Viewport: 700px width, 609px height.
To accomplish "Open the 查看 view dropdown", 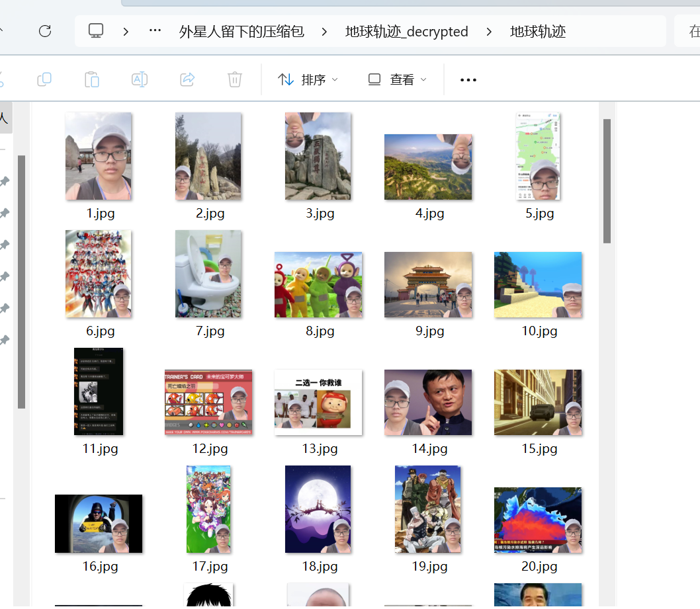I will click(398, 80).
